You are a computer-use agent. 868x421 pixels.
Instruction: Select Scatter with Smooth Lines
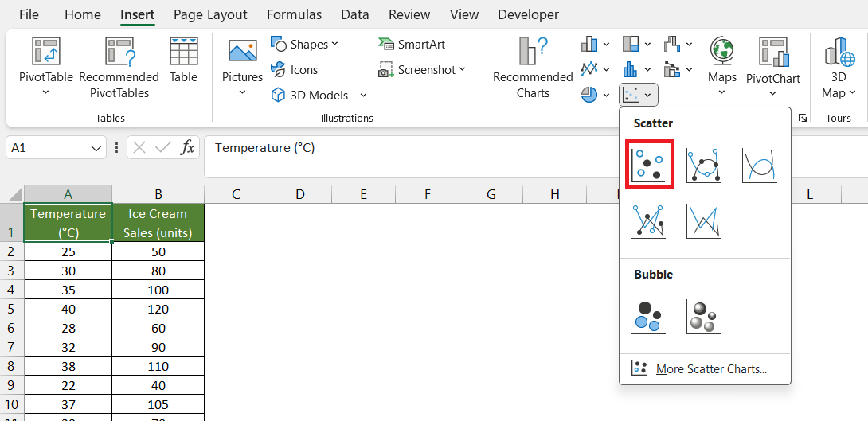click(x=759, y=166)
